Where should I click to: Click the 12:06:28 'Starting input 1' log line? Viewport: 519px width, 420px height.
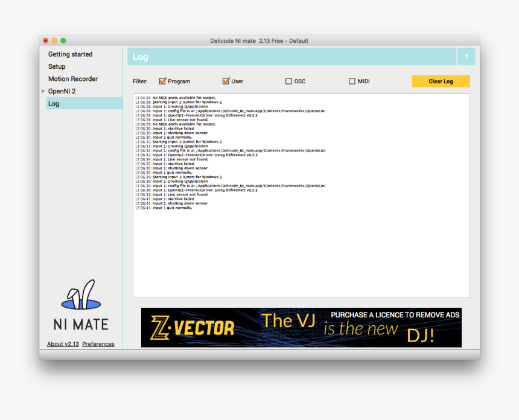click(x=178, y=102)
